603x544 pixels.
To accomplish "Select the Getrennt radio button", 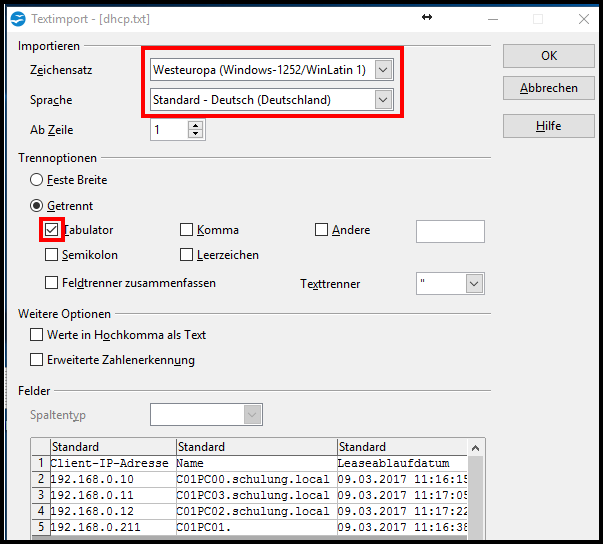I will coord(37,205).
